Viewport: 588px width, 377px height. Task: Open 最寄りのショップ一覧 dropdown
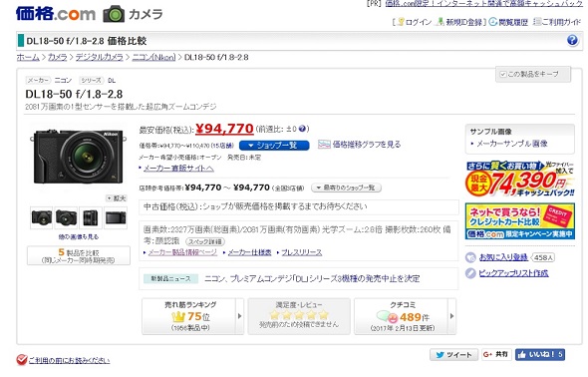coord(346,188)
